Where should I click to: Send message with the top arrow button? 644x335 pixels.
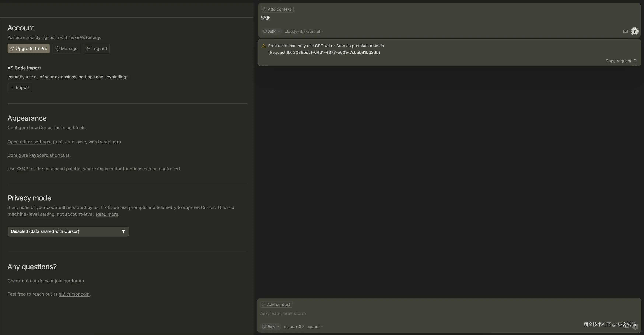click(x=634, y=31)
